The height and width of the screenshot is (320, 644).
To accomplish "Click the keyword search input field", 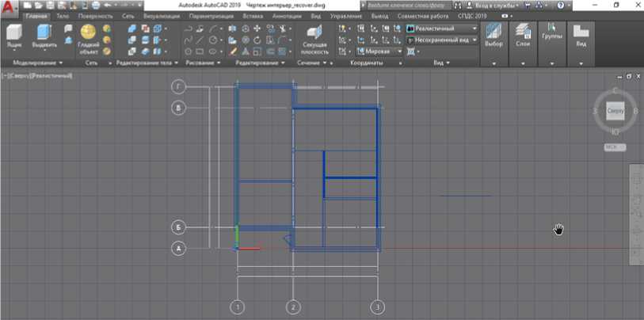I will [x=402, y=5].
